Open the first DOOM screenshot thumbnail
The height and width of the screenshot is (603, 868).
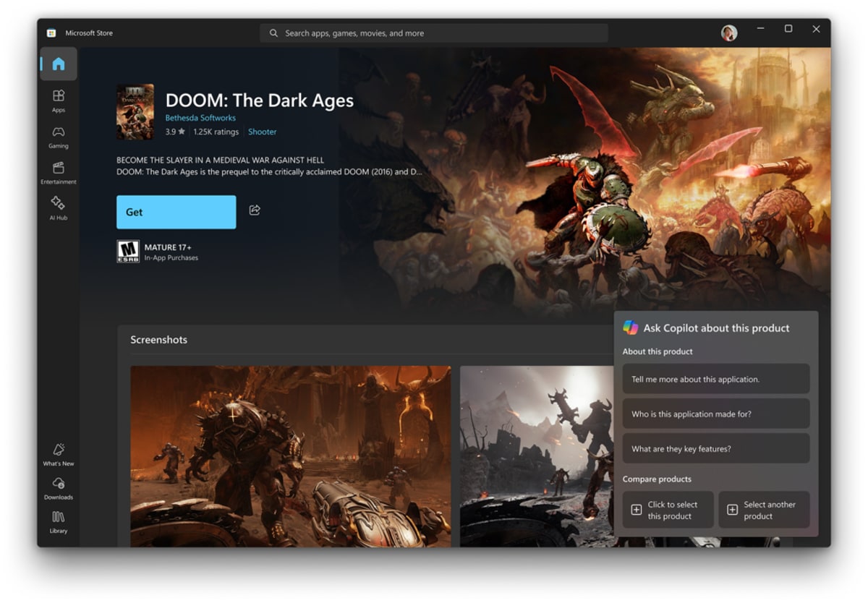[290, 456]
